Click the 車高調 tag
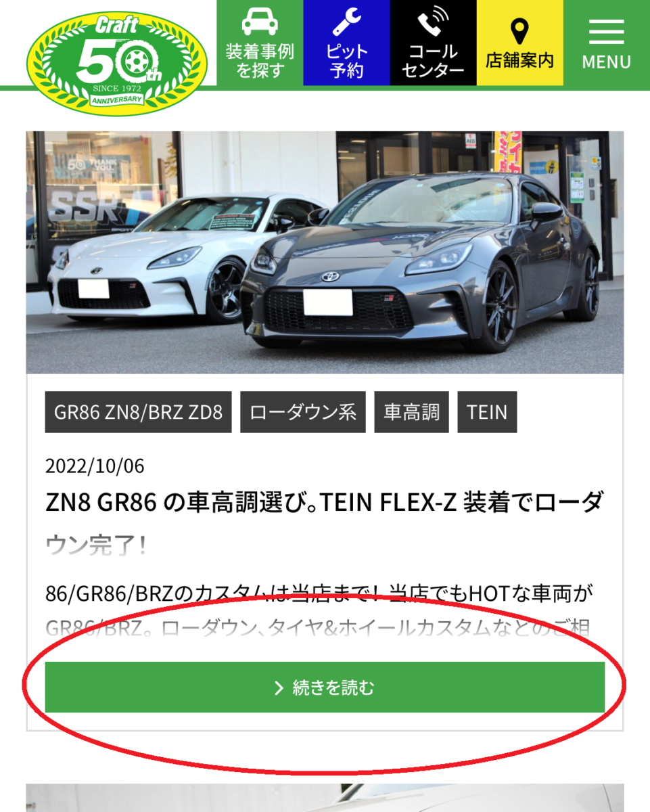The image size is (650, 812). coord(412,412)
